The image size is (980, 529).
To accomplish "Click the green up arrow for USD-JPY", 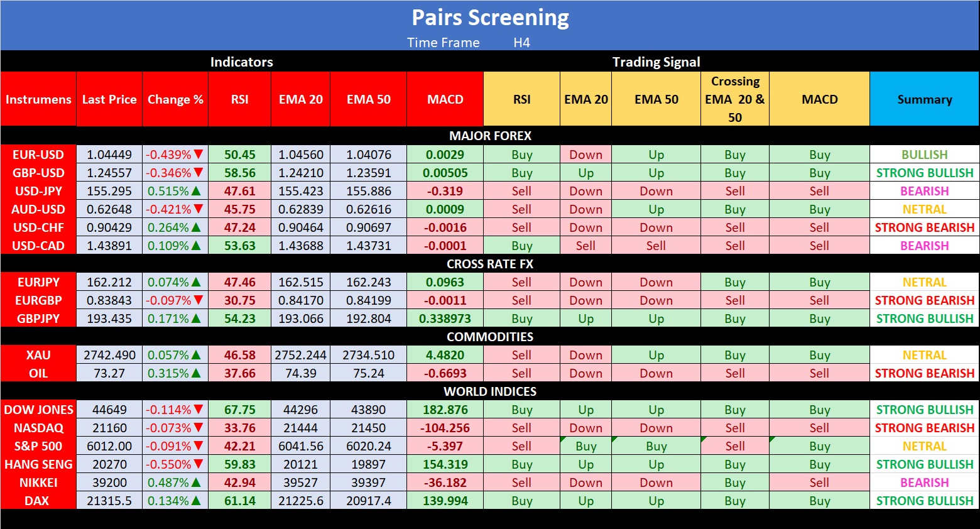I will point(196,191).
